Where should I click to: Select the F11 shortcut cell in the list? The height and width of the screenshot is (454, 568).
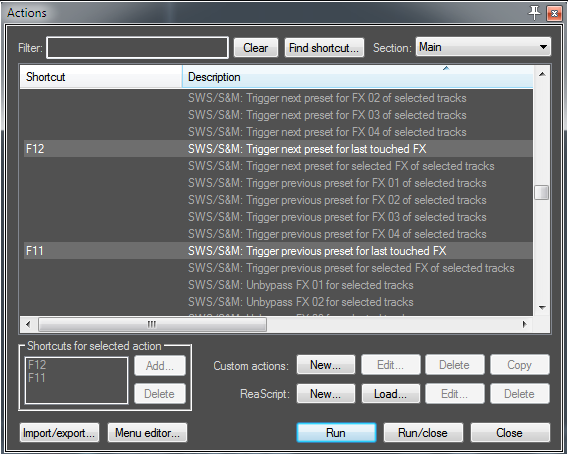35,251
